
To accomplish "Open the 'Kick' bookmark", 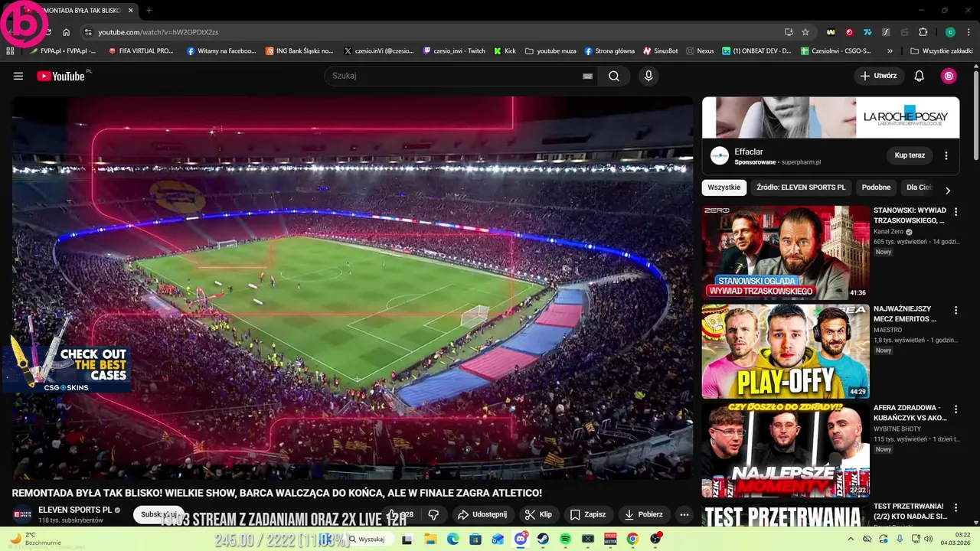I will coord(505,51).
